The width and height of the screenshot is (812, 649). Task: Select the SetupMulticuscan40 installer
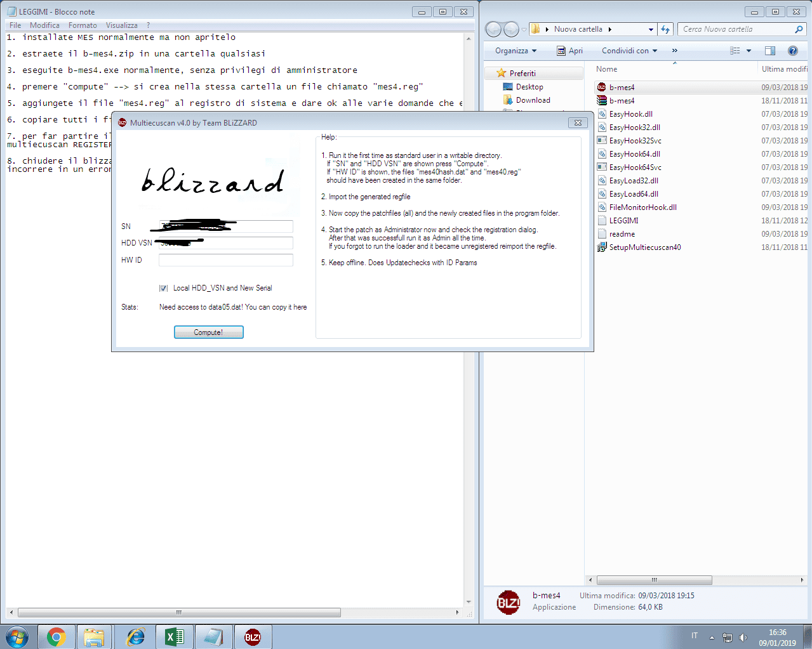tap(644, 247)
